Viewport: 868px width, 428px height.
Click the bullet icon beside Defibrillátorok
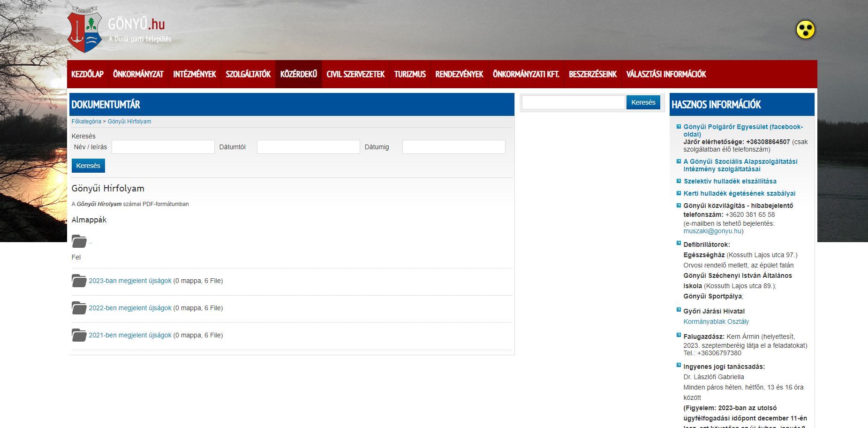point(679,243)
